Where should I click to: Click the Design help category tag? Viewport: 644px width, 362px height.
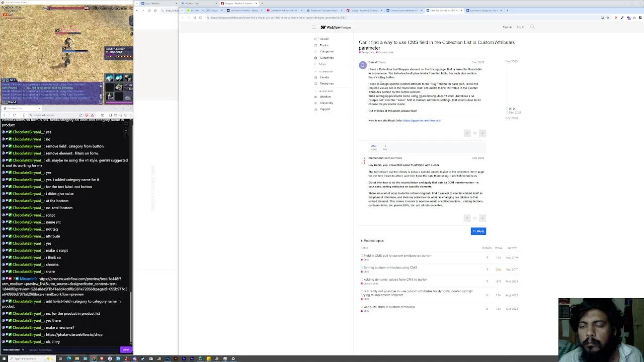(367, 52)
